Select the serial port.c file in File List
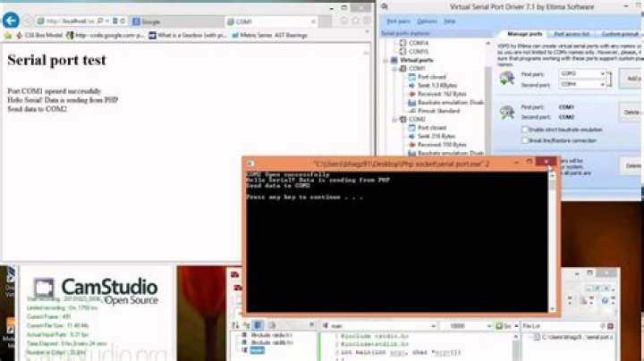Screen dimensions: 644x361 (x=578, y=337)
